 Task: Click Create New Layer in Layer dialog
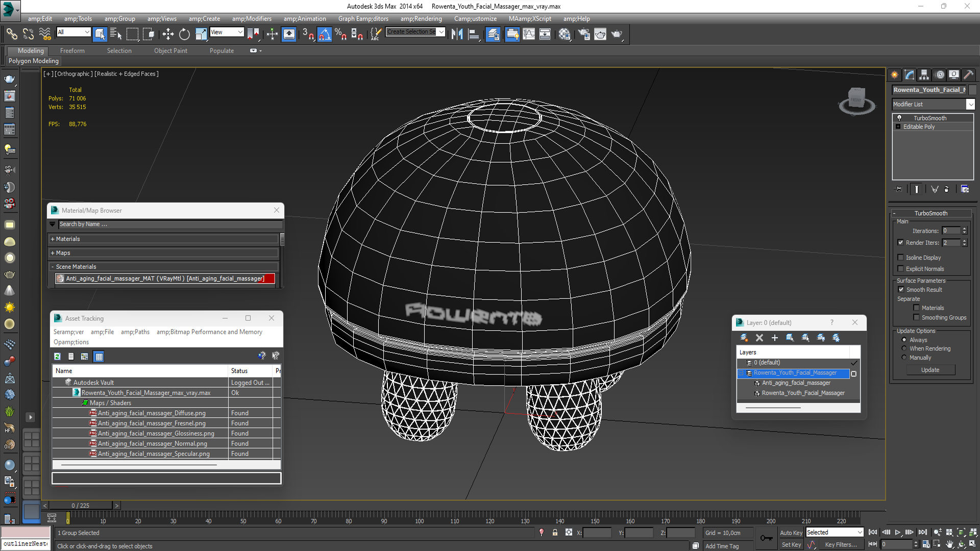click(744, 338)
